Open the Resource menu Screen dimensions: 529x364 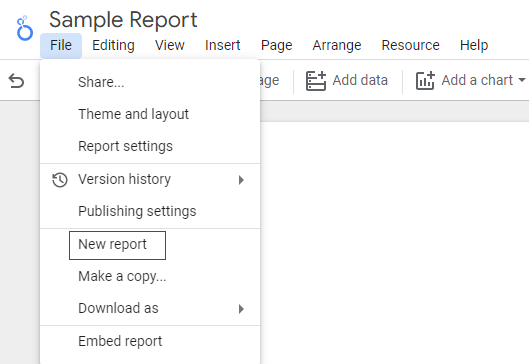point(411,46)
